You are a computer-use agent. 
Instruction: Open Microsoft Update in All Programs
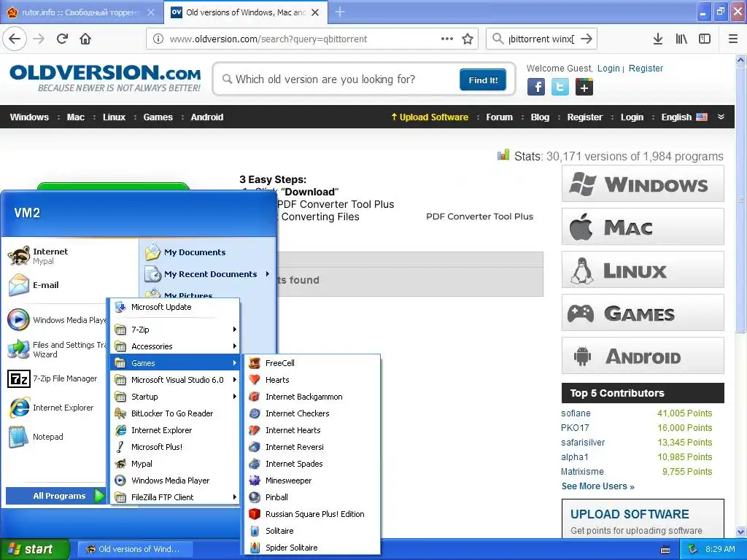point(175,307)
